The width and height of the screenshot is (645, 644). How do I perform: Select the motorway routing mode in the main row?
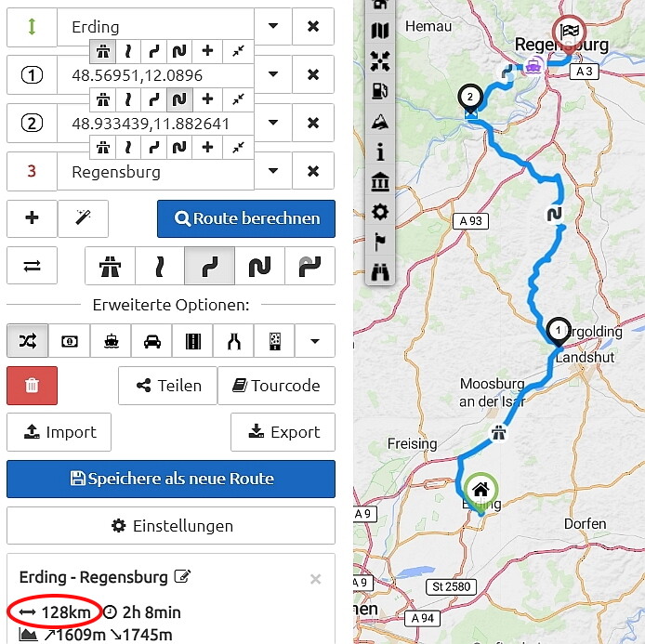click(x=111, y=266)
